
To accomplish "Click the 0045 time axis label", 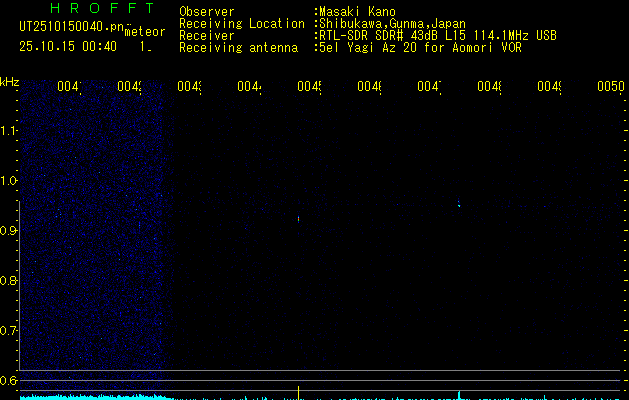I will tap(309, 86).
